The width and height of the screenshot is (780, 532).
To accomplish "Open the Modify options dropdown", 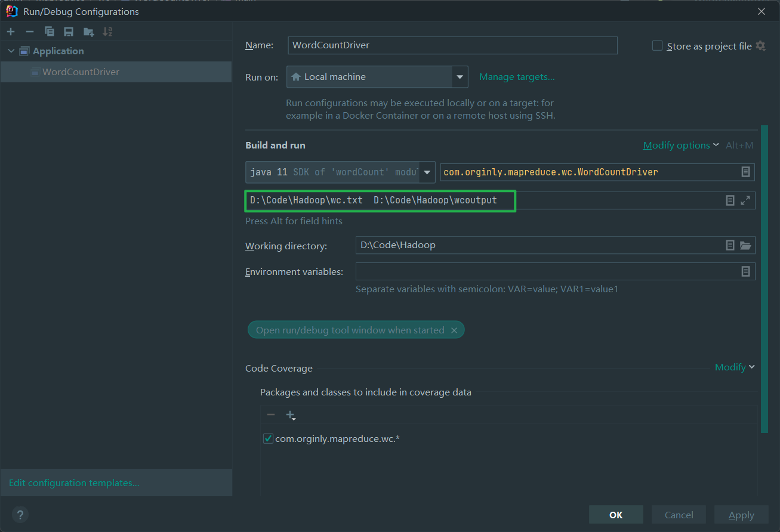I will coord(680,146).
